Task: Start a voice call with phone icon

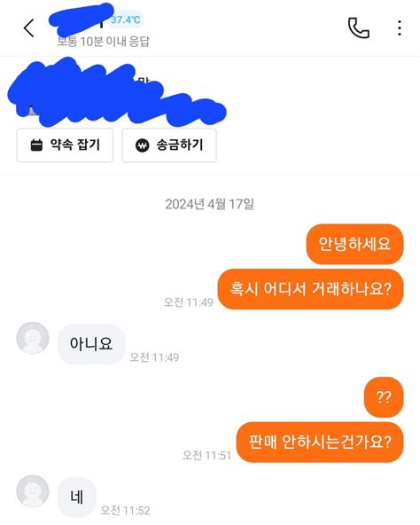Action: click(359, 27)
